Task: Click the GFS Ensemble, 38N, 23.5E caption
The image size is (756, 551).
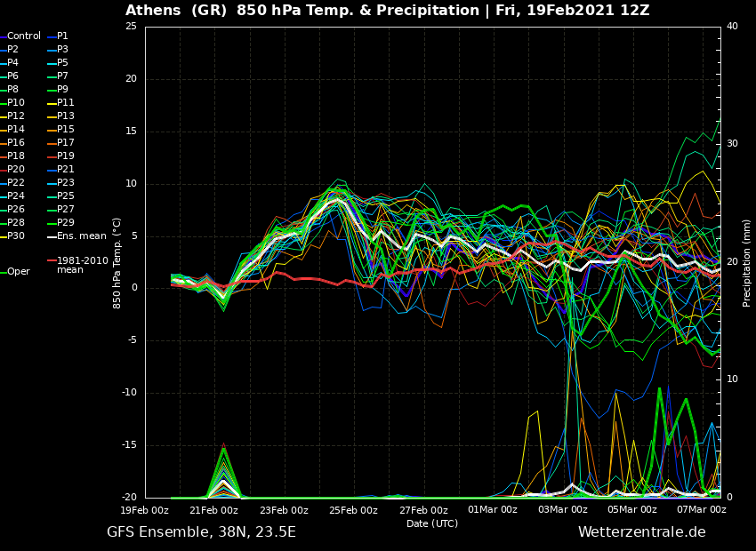Action: pos(201,532)
